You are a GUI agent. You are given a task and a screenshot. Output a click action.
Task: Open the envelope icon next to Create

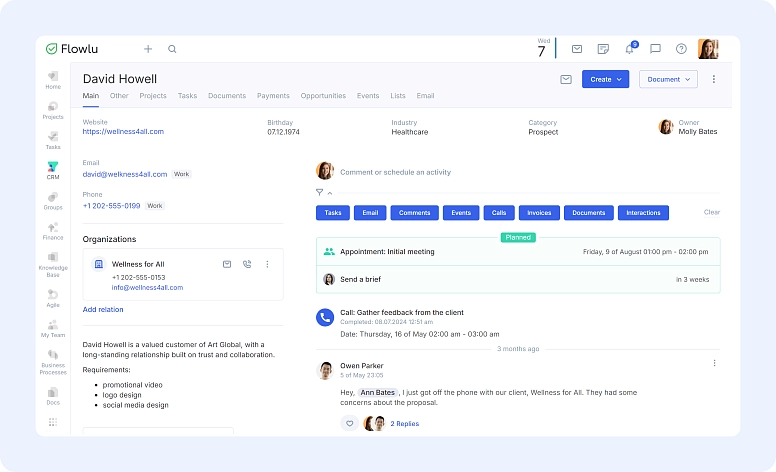[566, 79]
